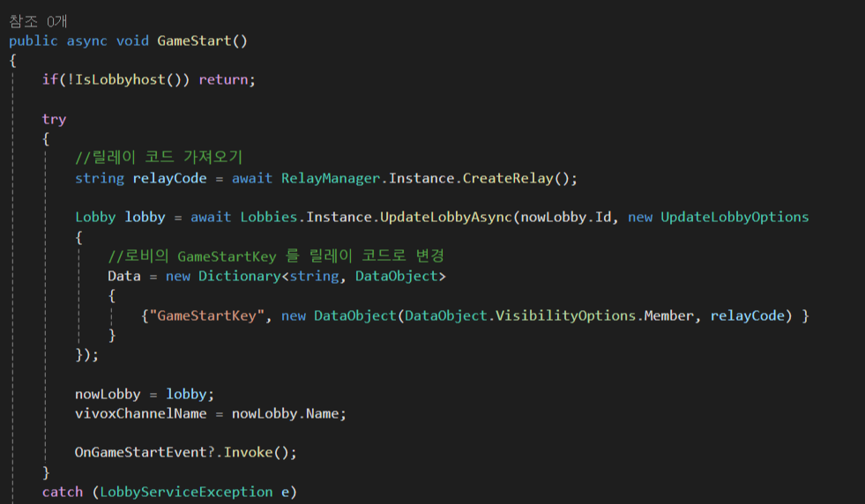Click the 'return' keyword

coord(223,79)
